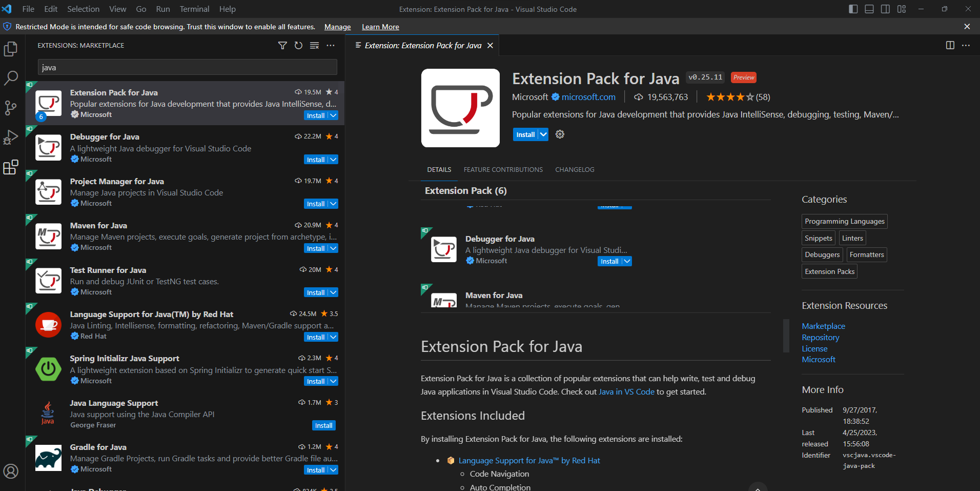Viewport: 980px width, 491px height.
Task: Open License resource link
Action: pos(814,349)
